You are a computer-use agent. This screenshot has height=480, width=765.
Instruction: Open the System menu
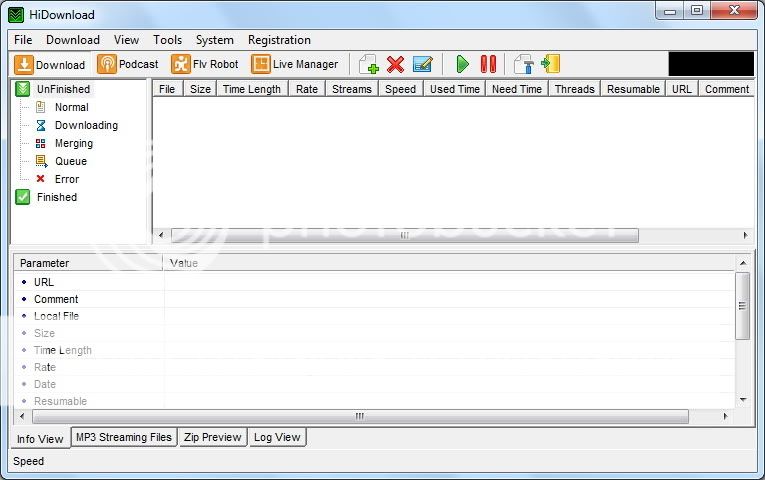click(215, 40)
